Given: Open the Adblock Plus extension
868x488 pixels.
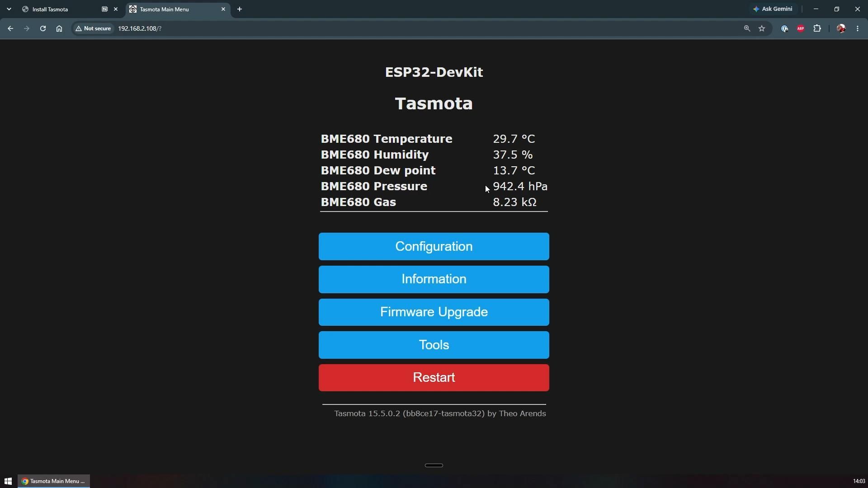Looking at the screenshot, I should coord(801,28).
